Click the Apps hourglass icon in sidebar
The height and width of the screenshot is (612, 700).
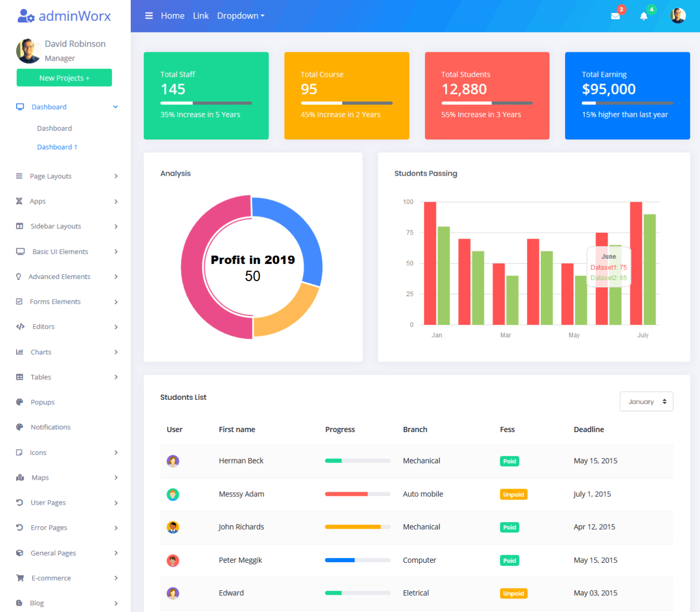point(19,201)
